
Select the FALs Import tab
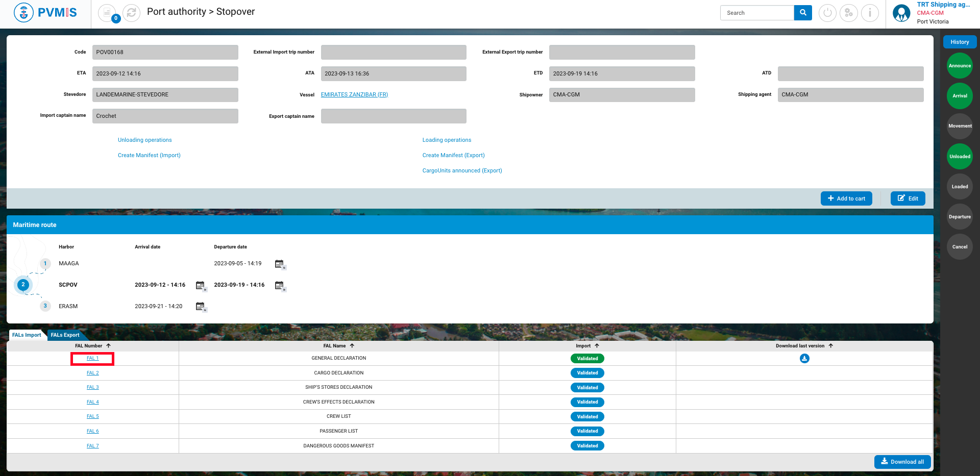pos(27,335)
